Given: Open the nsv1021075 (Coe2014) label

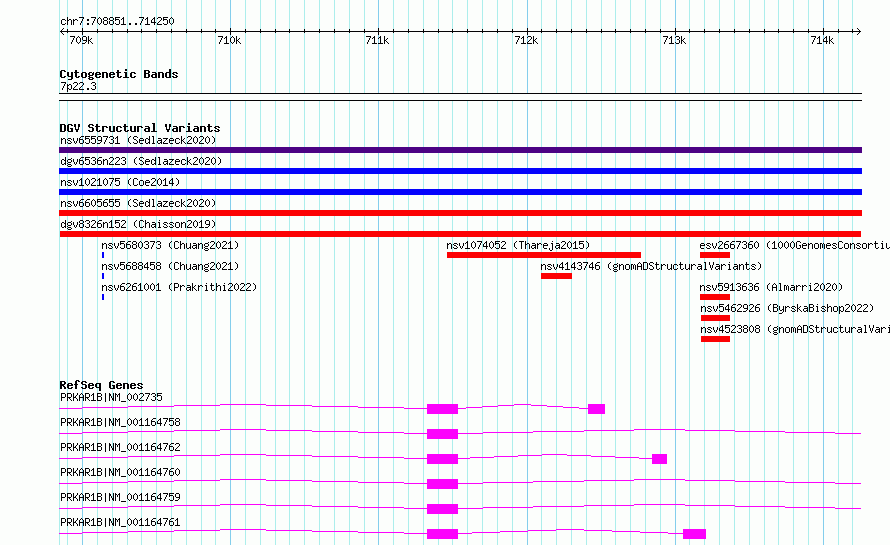Looking at the screenshot, I should (120, 182).
